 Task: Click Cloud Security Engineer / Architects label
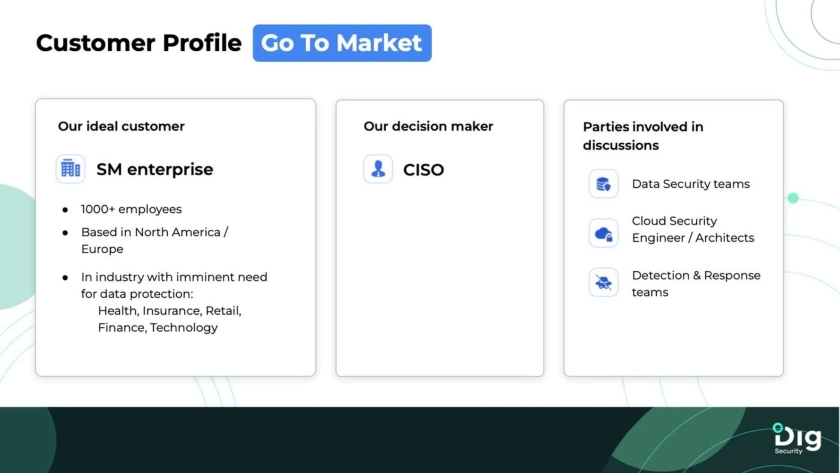[x=692, y=229]
